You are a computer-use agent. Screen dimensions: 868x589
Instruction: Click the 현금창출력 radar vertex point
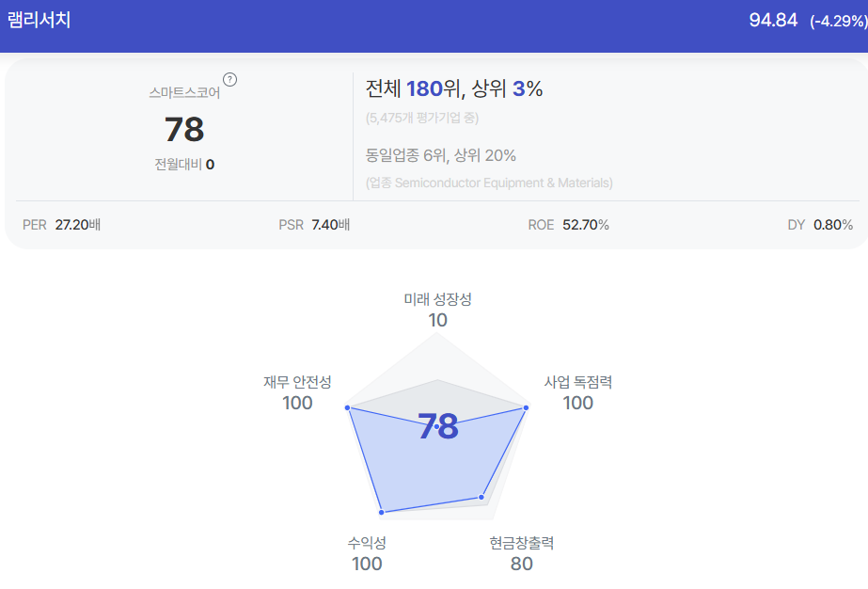[481, 497]
